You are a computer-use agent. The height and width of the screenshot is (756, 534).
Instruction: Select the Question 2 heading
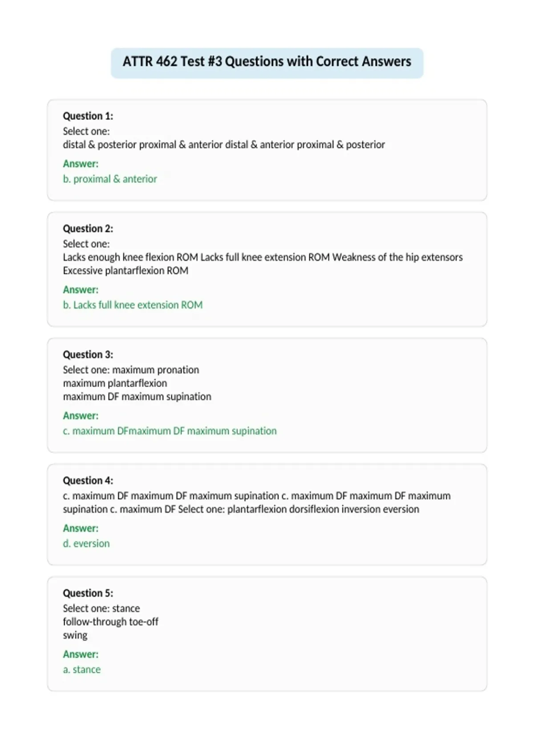tap(88, 229)
